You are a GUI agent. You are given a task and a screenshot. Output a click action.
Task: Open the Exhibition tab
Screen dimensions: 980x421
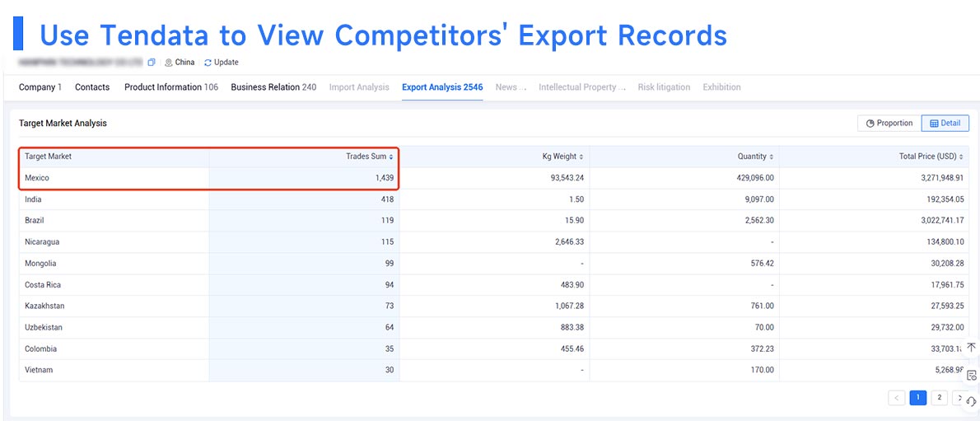pyautogui.click(x=721, y=87)
